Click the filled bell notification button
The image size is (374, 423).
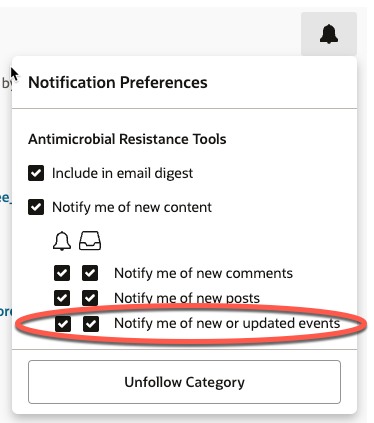(x=329, y=34)
